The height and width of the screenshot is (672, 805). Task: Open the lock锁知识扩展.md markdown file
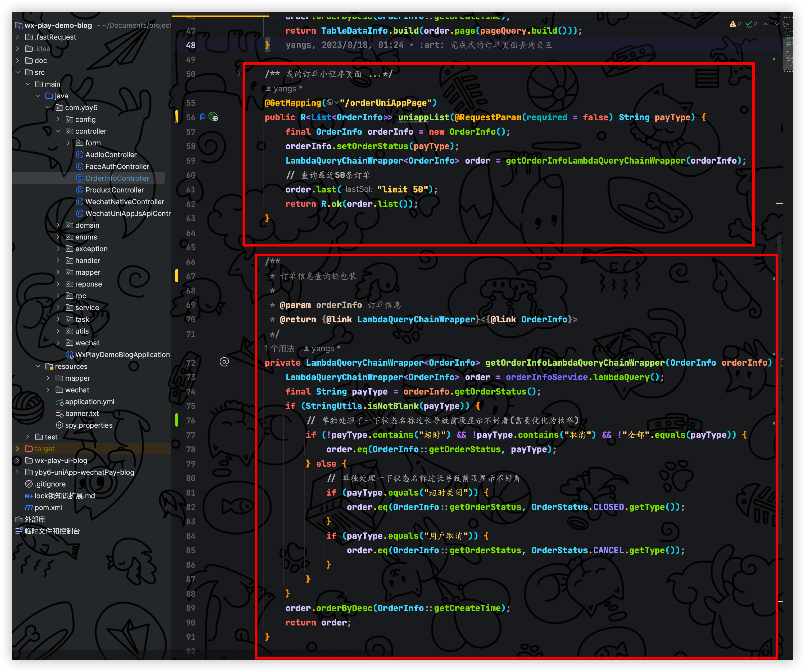click(x=64, y=496)
